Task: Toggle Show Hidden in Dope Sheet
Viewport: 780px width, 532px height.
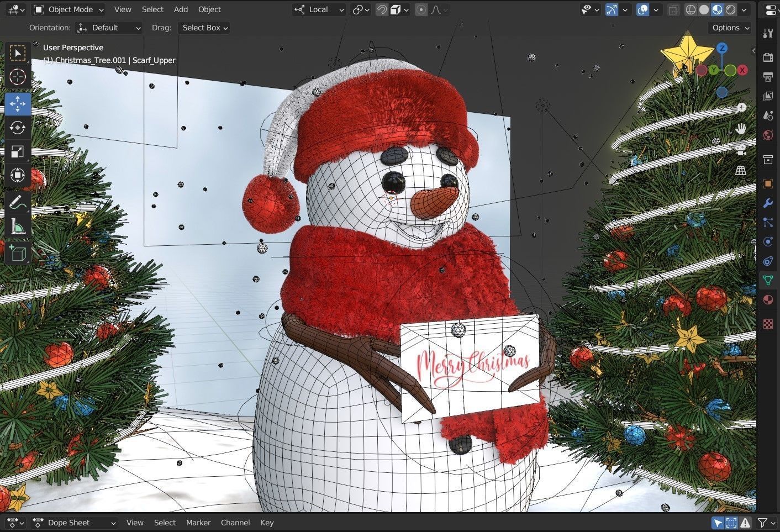Action: pyautogui.click(x=731, y=523)
